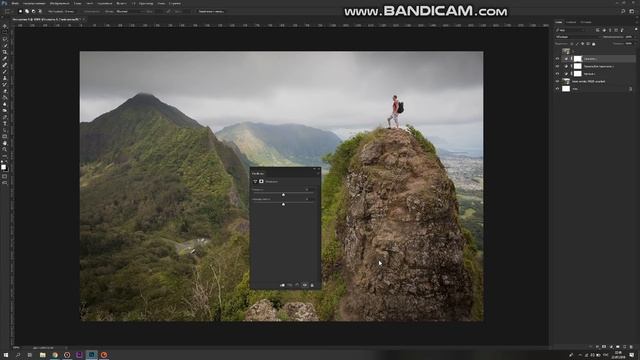Select the Eraser tool

click(4, 91)
